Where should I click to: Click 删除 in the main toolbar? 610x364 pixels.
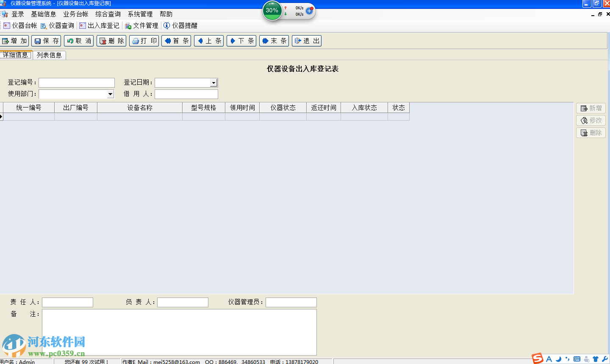pos(111,41)
